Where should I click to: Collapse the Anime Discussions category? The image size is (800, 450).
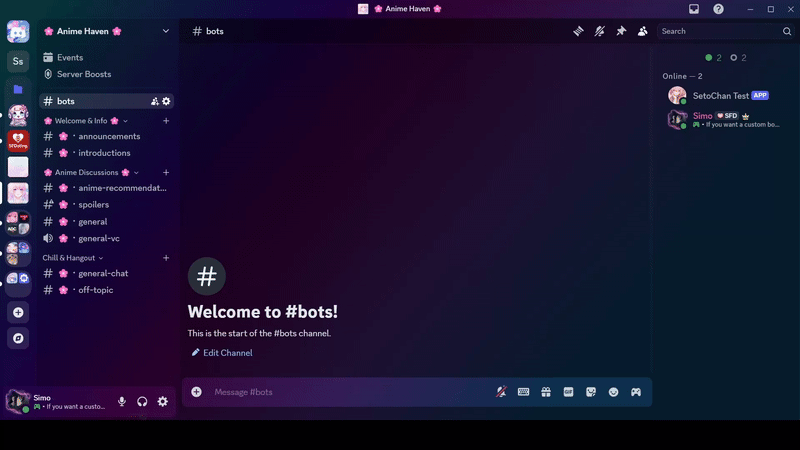(x=91, y=172)
